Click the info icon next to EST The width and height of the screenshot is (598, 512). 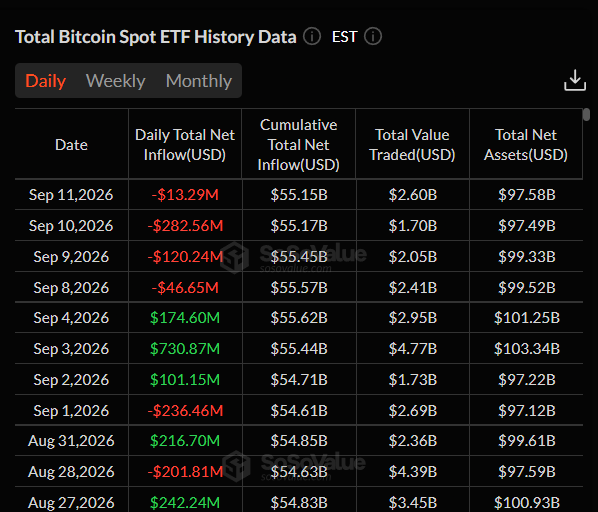pyautogui.click(x=373, y=37)
